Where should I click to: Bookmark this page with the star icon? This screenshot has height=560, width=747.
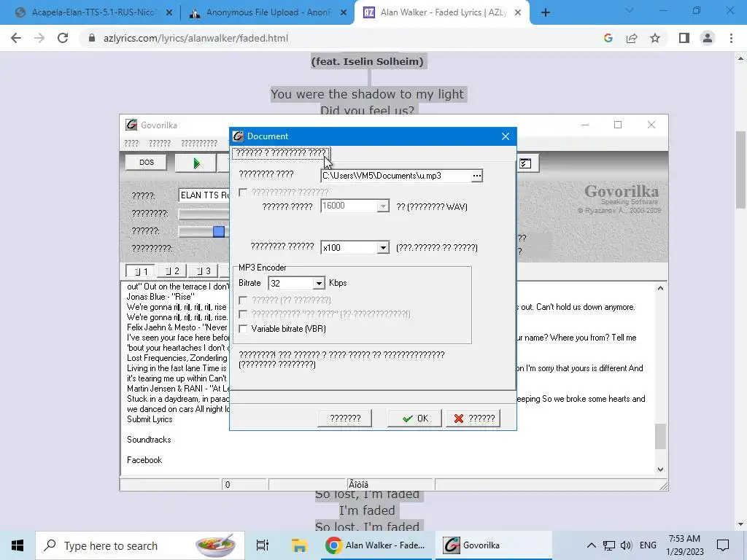click(x=655, y=38)
